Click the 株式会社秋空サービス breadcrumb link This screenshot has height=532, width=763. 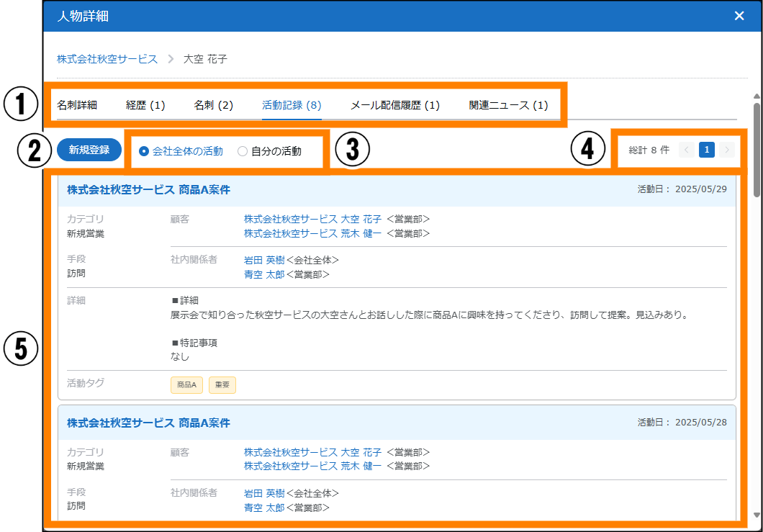[x=107, y=59]
